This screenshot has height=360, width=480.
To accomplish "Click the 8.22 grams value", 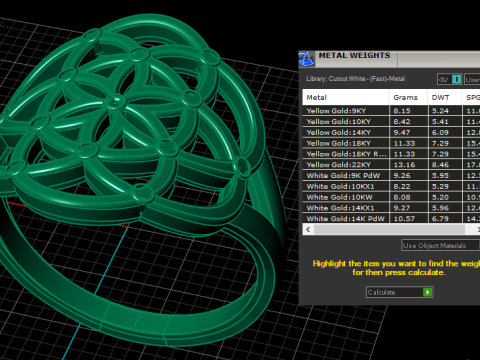I will click(x=402, y=186).
